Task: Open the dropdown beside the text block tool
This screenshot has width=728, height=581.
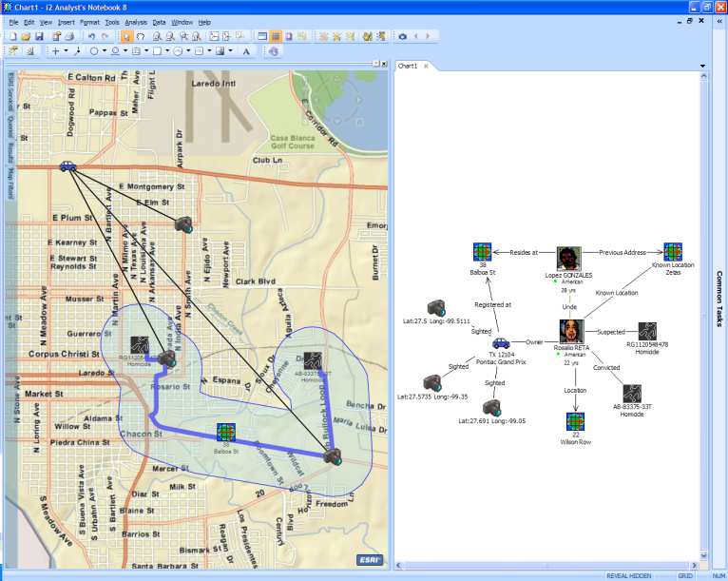Action: (x=146, y=51)
